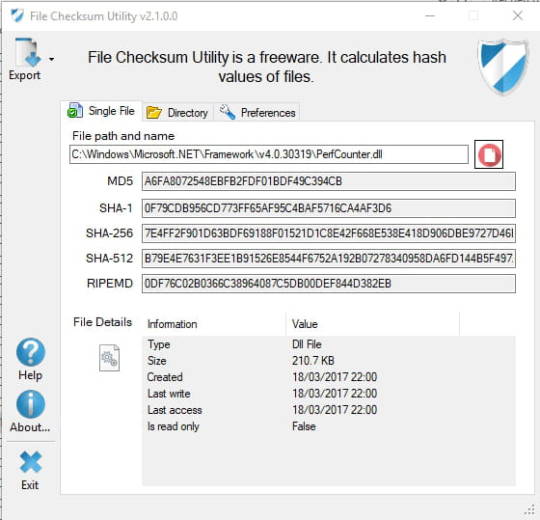
Task: Click the 210.7 KB size value
Action: tap(313, 361)
